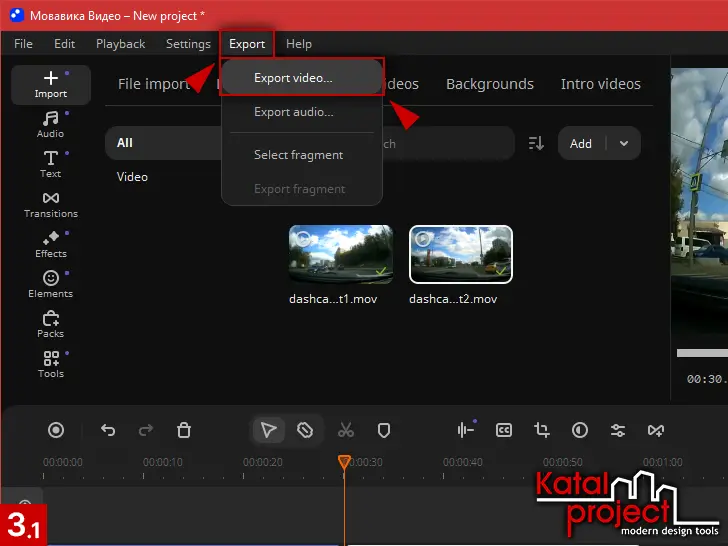Open the sort order options
Image resolution: width=728 pixels, height=546 pixels.
(x=536, y=143)
